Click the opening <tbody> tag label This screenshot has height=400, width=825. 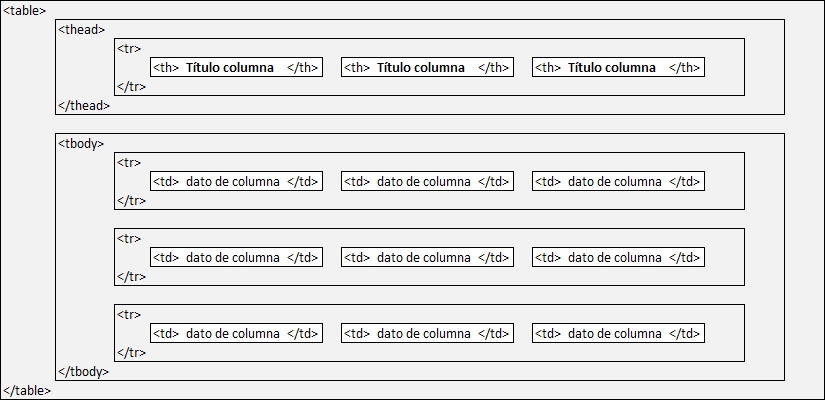tap(81, 144)
